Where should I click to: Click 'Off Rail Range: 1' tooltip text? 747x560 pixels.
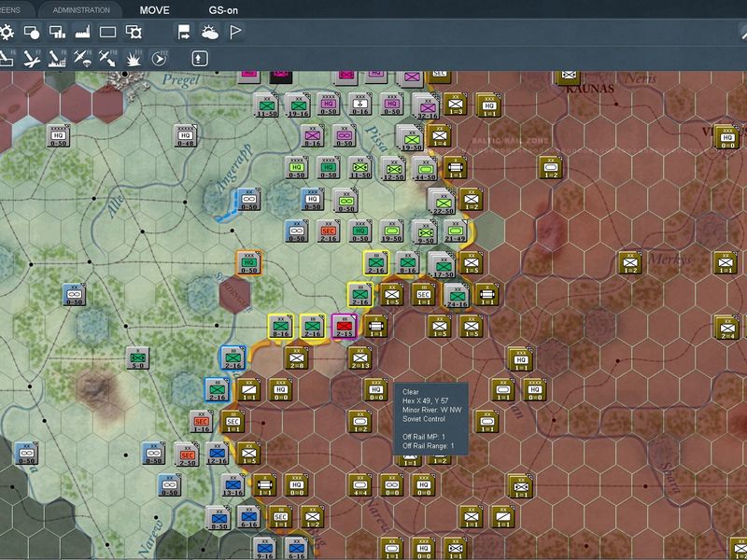tap(429, 446)
